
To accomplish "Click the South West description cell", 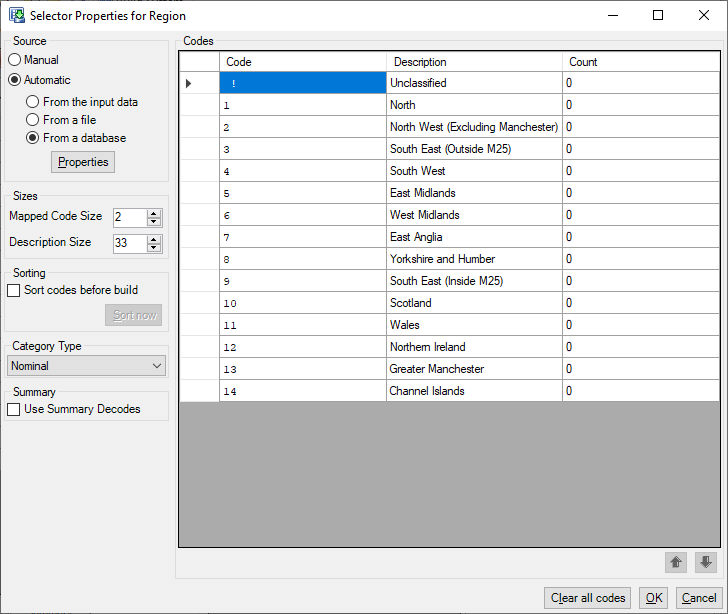I will [474, 171].
